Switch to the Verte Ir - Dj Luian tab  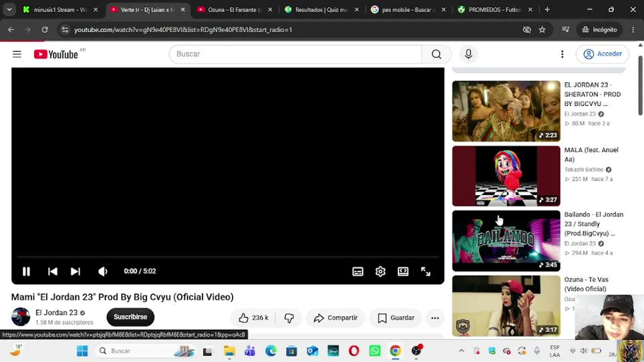(147, 10)
